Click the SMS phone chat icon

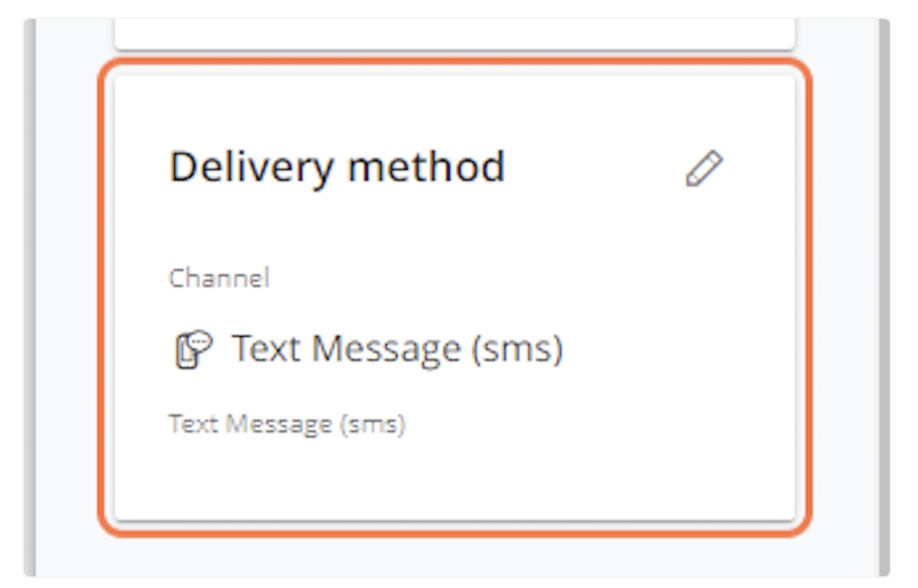(193, 350)
